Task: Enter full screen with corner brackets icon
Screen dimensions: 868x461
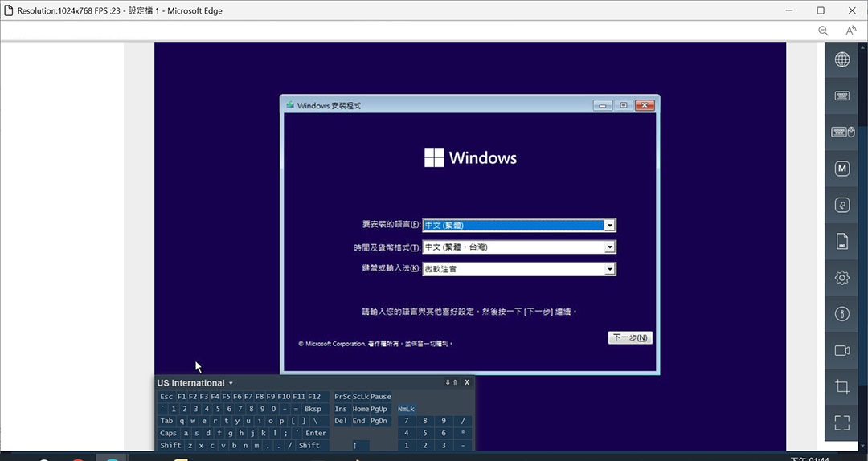Action: pos(842,422)
